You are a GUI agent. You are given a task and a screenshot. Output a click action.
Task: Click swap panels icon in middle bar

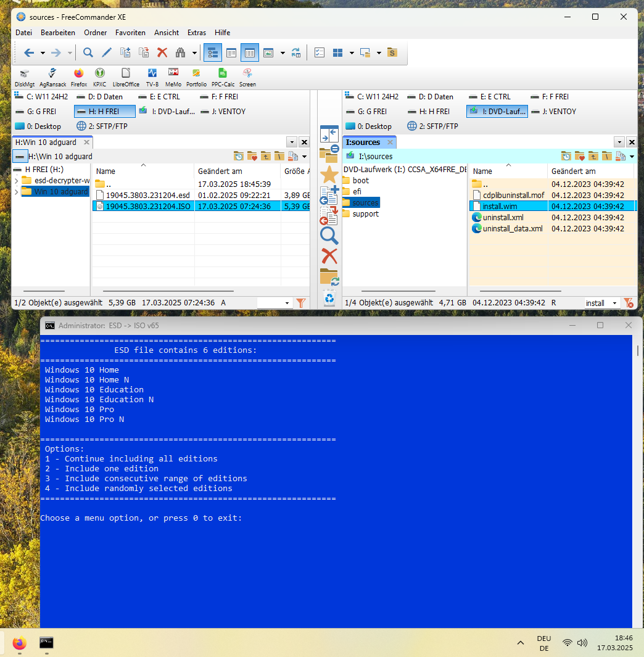click(x=329, y=134)
